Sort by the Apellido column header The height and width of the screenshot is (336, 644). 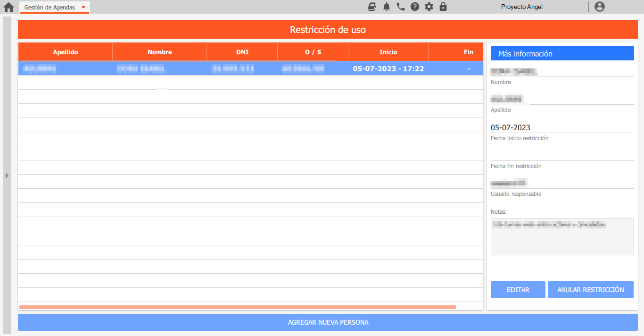click(65, 52)
